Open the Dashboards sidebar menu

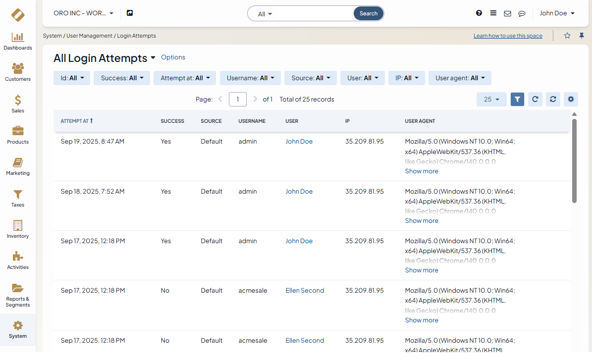tap(18, 41)
